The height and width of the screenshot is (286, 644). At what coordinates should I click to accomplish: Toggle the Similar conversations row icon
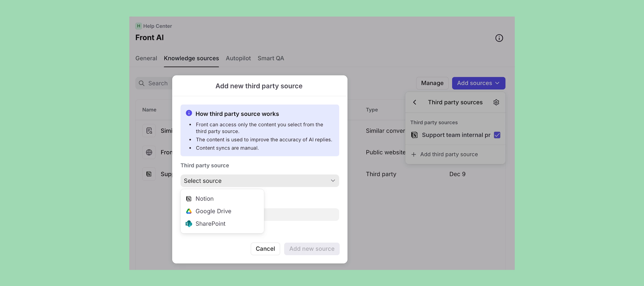(x=149, y=130)
